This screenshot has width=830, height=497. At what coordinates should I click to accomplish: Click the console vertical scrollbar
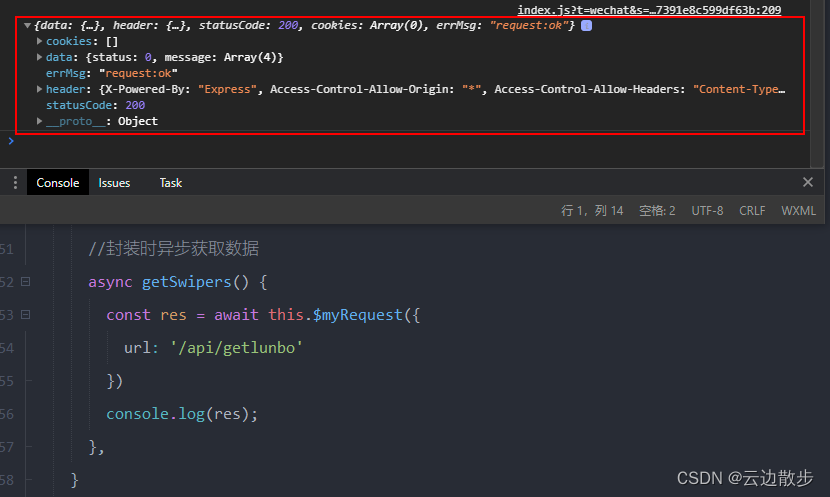tap(817, 84)
